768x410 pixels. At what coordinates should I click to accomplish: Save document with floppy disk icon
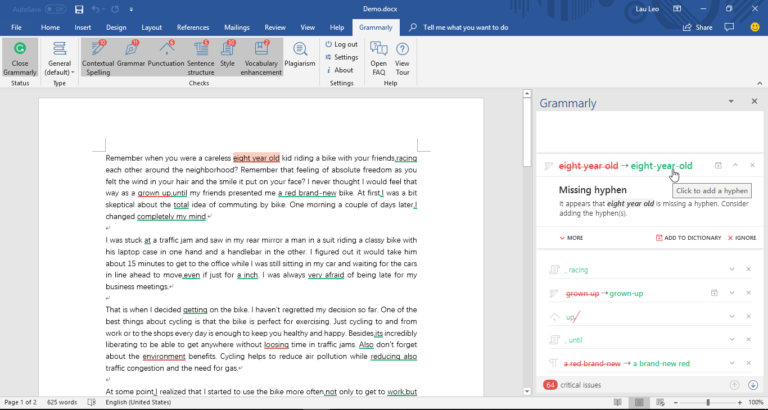pyautogui.click(x=79, y=9)
